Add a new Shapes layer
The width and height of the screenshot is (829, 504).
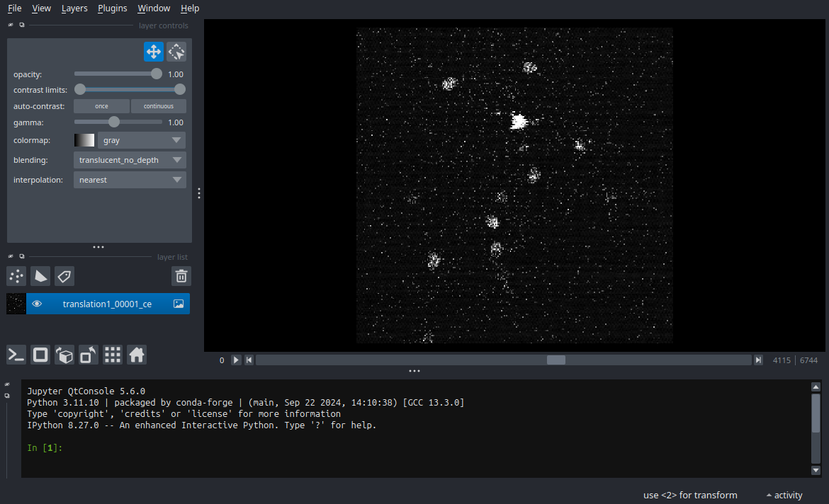[40, 276]
